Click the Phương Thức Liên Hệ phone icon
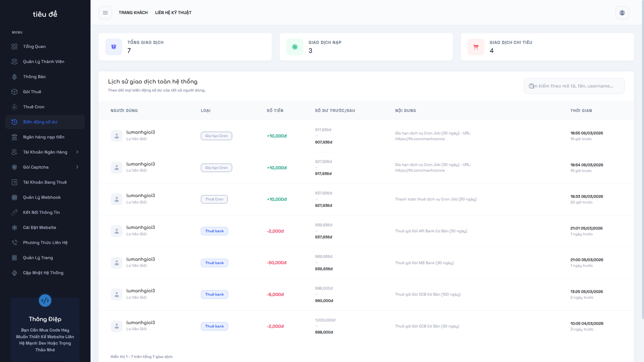Screen dimensions: 644x362 14,243
